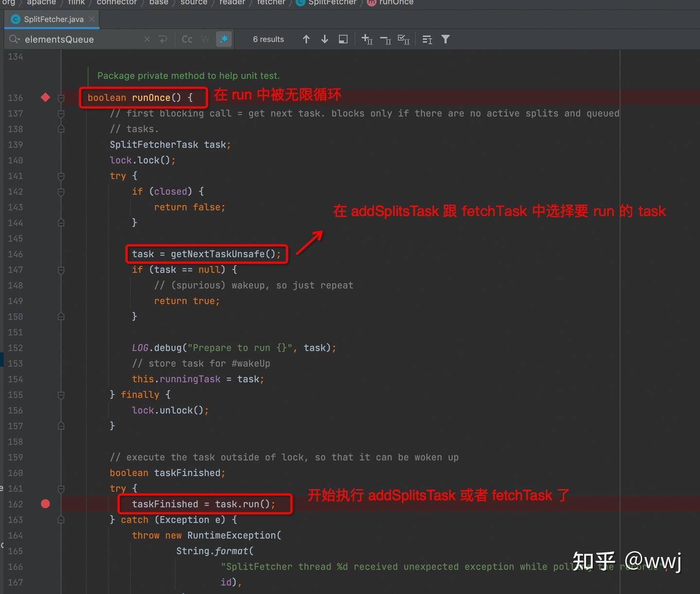The width and height of the screenshot is (700, 594).
Task: Collapse the try block at line 141
Action: [x=61, y=176]
